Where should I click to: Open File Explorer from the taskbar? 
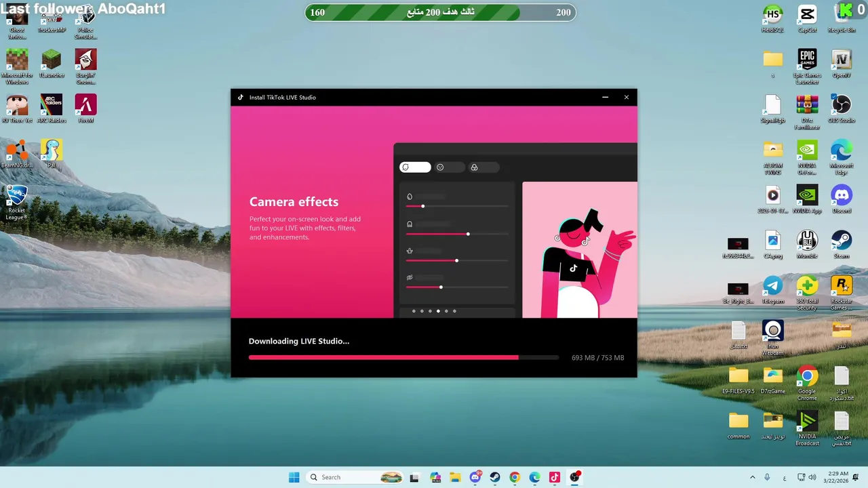coord(455,477)
